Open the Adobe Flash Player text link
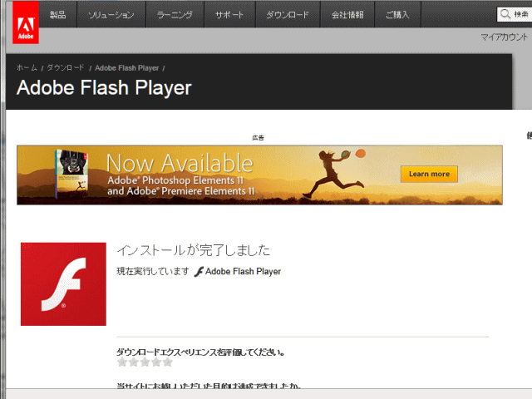This screenshot has height=399, width=532. pos(243,272)
